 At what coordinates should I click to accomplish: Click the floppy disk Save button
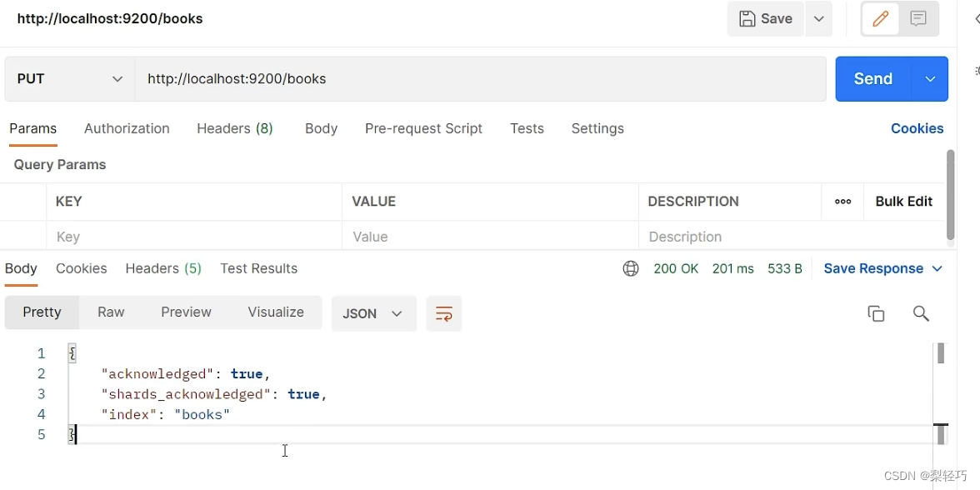tap(766, 19)
